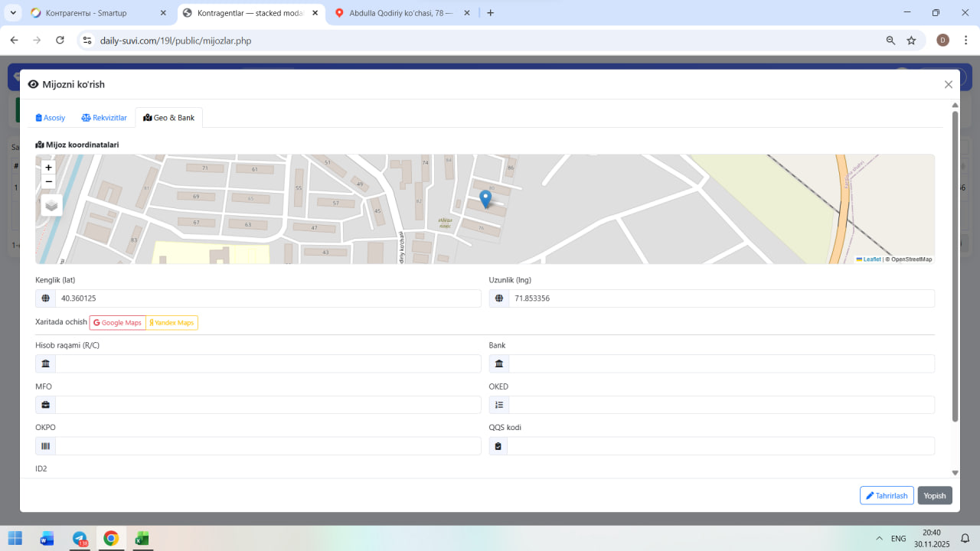Image resolution: width=980 pixels, height=551 pixels.
Task: Open location in Google Maps
Action: pyautogui.click(x=117, y=323)
